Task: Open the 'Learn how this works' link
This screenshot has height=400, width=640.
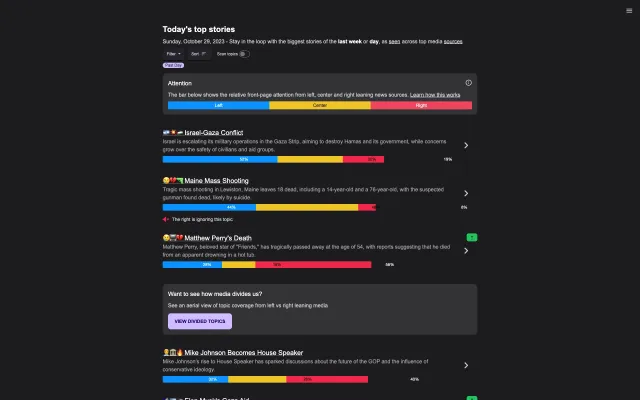Action: (434, 94)
